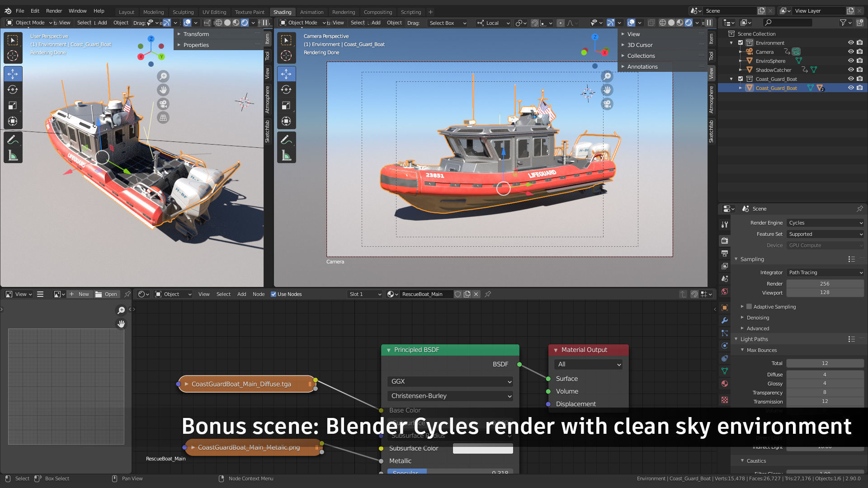Adjust the Viewport samples 128 field

point(825,292)
